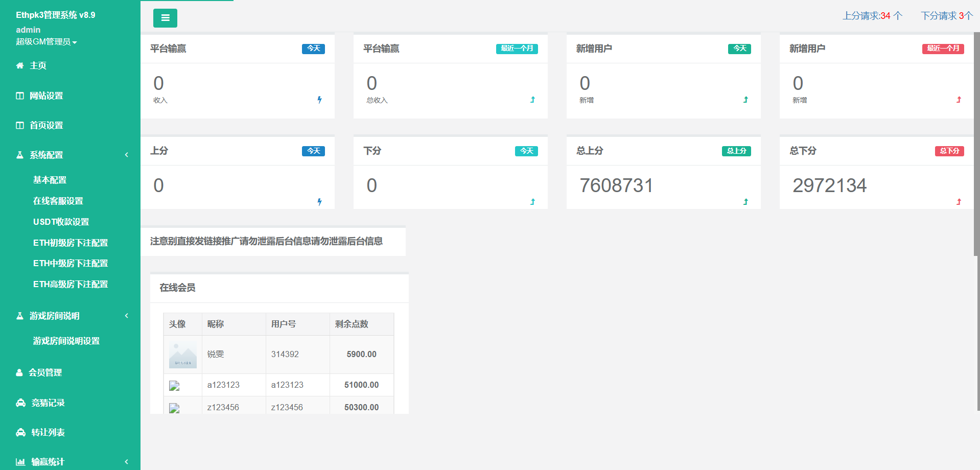Collapse the 系统配置 menu chevron
This screenshot has width=980, height=470.
[127, 155]
